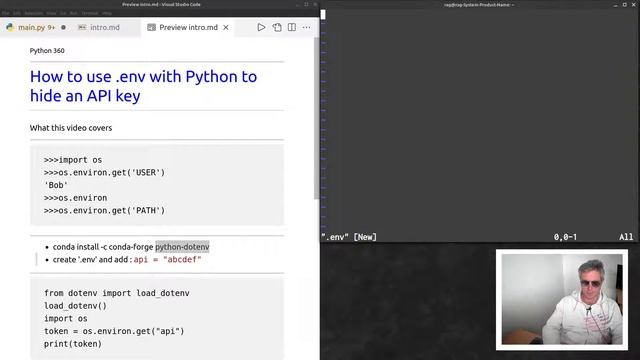Click the 'Bob' output line
640x360 pixels.
pos(56,185)
